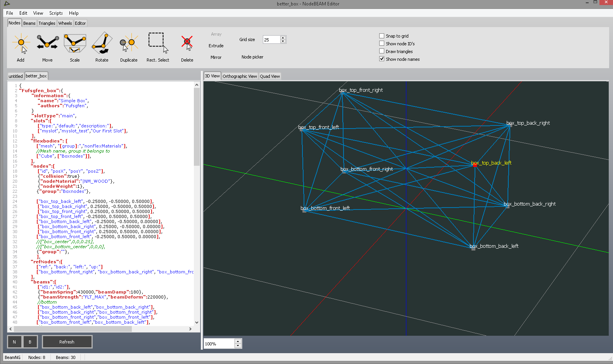Select node box_top_back_right in viewport

coord(509,125)
